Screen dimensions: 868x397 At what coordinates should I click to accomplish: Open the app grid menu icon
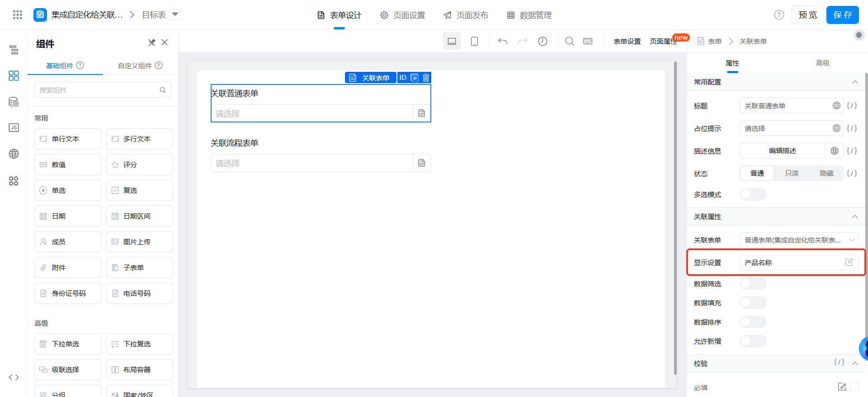point(18,15)
